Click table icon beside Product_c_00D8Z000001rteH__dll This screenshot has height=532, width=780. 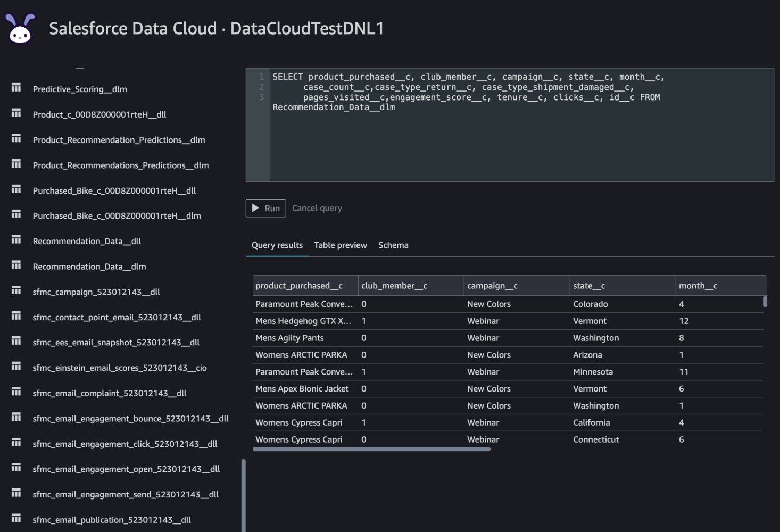(16, 113)
